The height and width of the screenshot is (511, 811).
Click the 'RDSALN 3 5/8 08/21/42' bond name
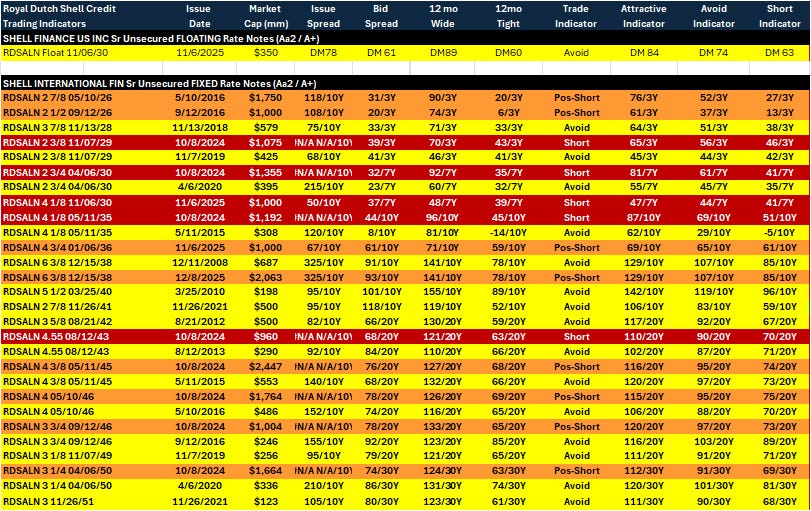tap(57, 322)
